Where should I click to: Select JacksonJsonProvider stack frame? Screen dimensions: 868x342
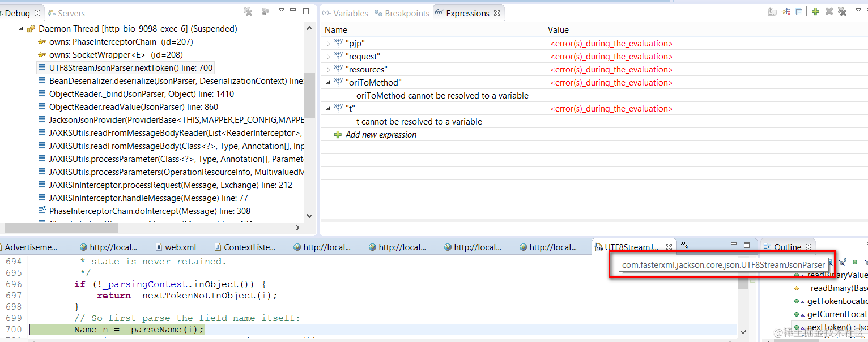click(x=170, y=120)
